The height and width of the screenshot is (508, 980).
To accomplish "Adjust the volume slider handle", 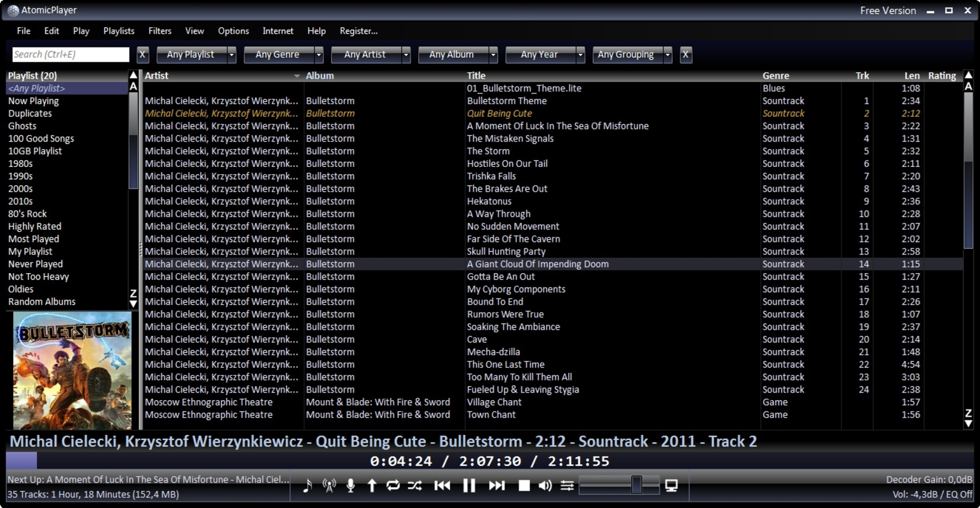I will tap(636, 485).
